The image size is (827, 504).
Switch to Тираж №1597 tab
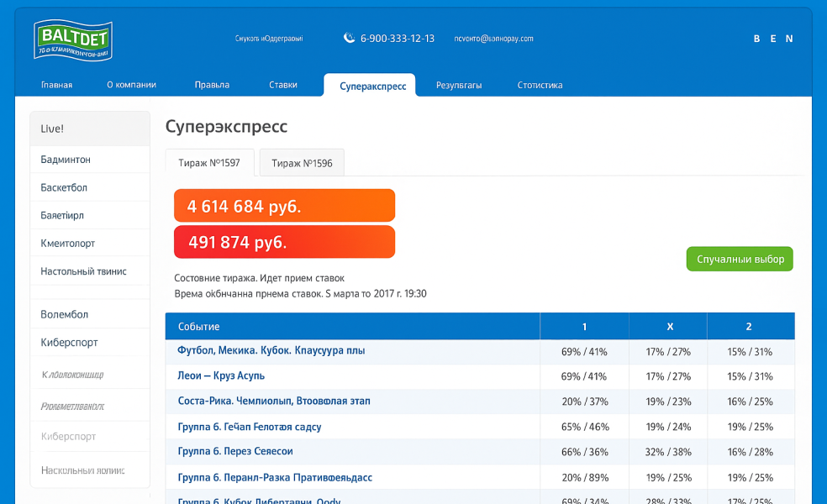[x=208, y=163]
